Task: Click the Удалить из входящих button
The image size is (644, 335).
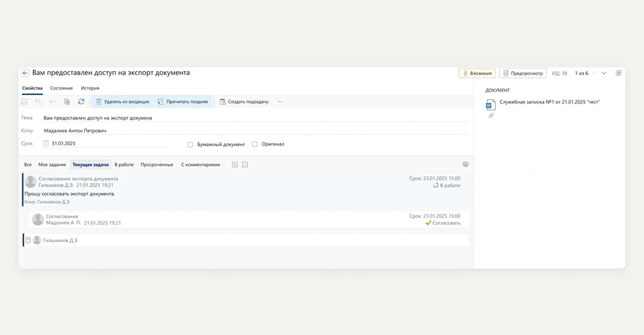Action: (123, 102)
